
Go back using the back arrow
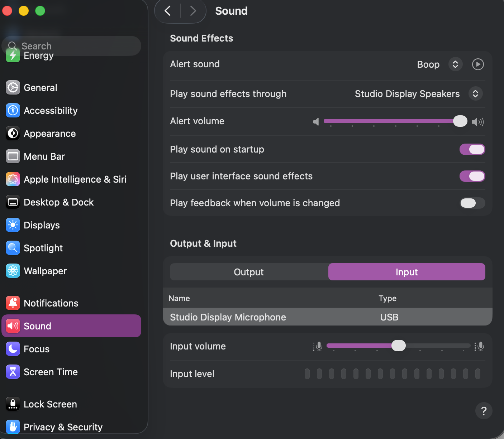pos(168,11)
